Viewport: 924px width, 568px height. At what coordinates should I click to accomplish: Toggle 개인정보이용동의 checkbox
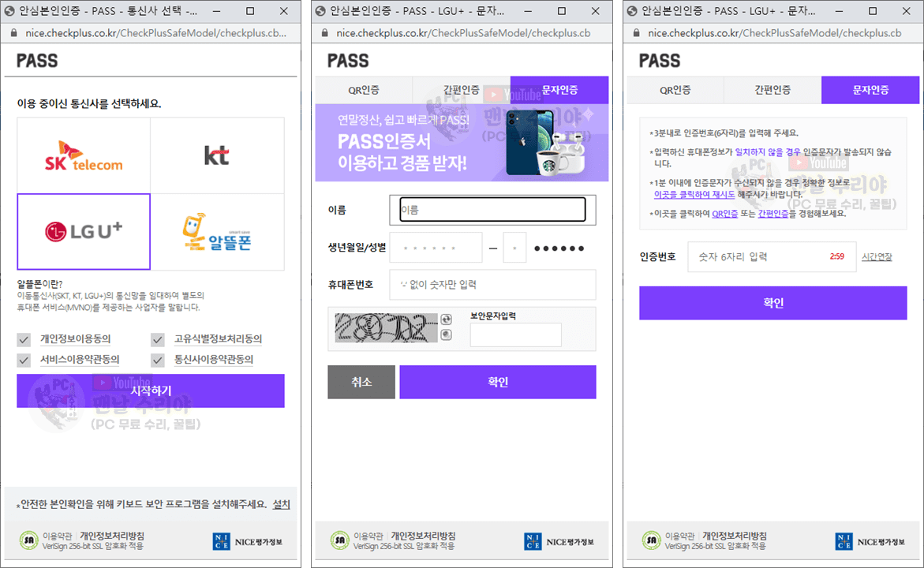click(x=24, y=339)
